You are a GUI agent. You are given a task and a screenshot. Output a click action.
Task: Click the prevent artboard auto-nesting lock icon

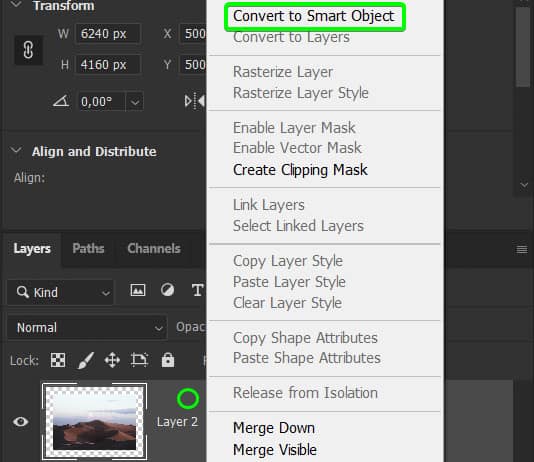coord(139,360)
